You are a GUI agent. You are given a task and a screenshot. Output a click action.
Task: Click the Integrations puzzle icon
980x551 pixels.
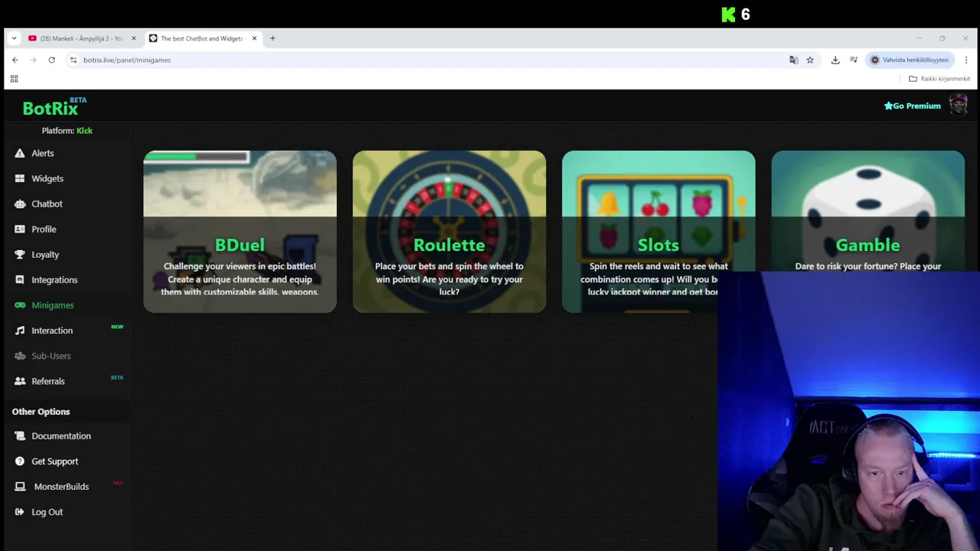[20, 279]
